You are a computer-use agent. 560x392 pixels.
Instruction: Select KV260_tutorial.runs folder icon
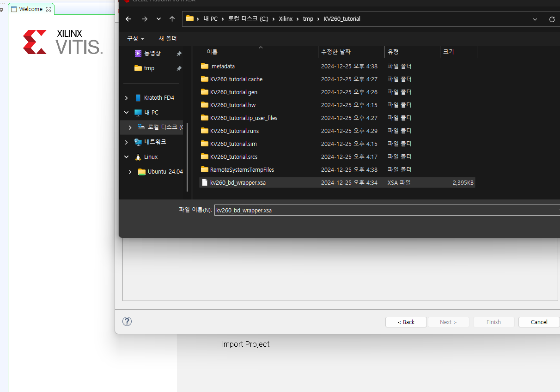[x=205, y=131]
